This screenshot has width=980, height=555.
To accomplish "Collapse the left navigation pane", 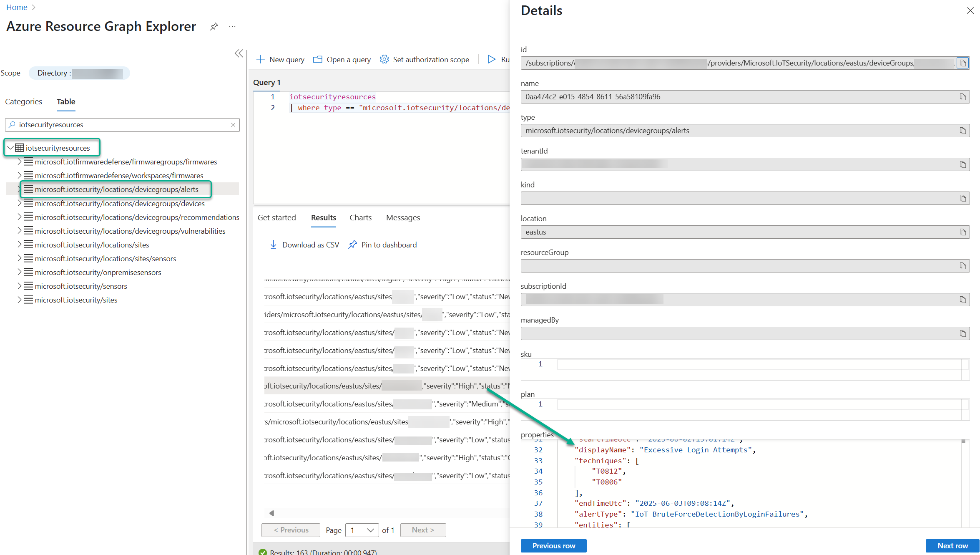I will pos(239,53).
